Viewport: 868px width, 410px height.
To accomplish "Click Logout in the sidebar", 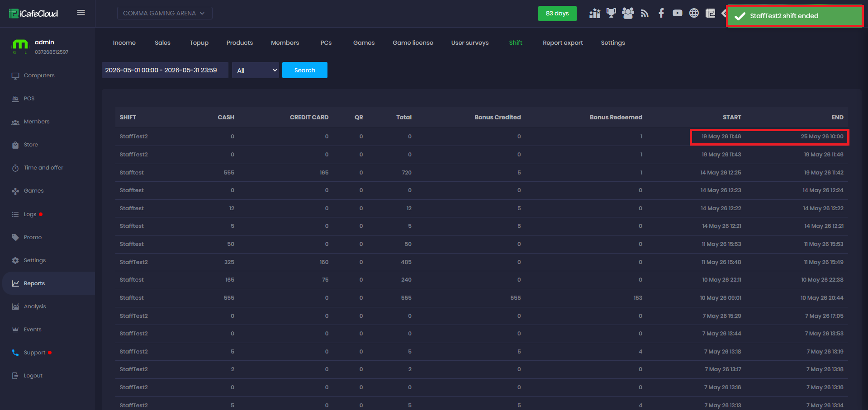I will [x=33, y=376].
